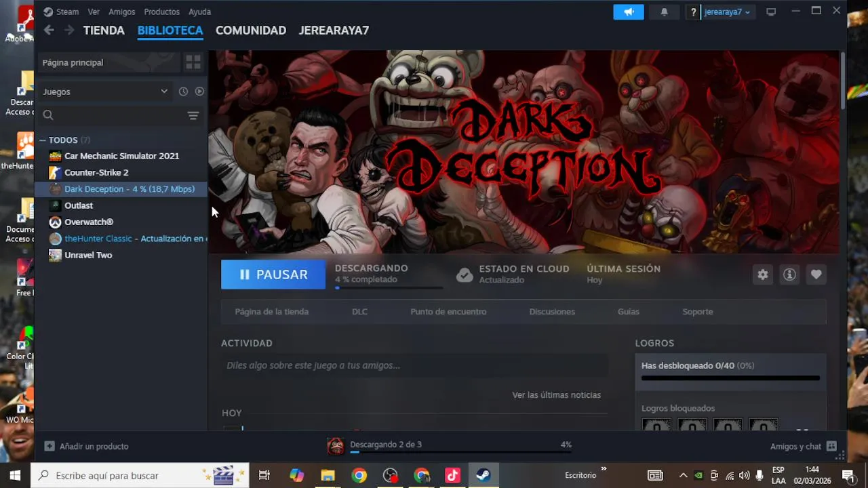Viewport: 868px width, 488px height.
Task: Launch File Explorer from taskbar
Action: click(x=328, y=476)
